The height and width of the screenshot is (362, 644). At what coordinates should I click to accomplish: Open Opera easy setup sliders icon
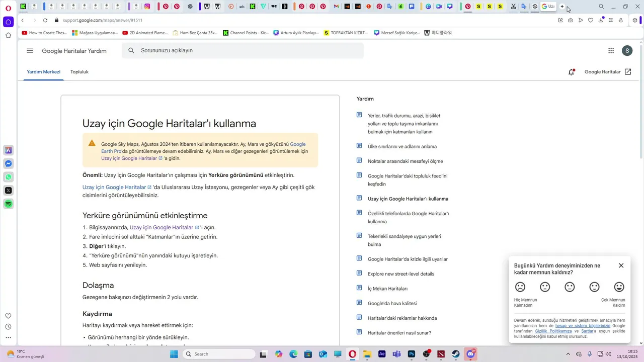pos(611,20)
